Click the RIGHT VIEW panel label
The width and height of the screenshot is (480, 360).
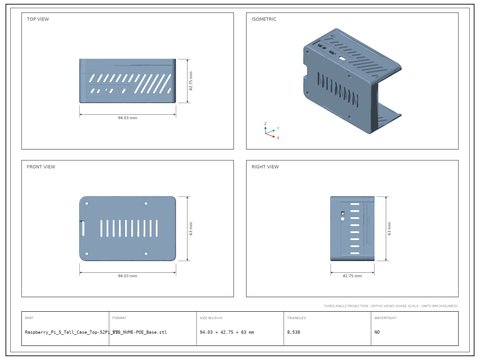coord(265,167)
